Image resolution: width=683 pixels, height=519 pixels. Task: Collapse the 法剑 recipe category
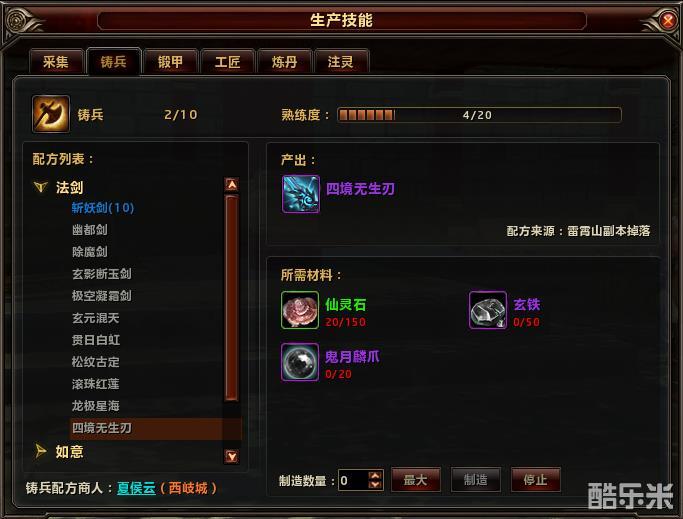[41, 187]
